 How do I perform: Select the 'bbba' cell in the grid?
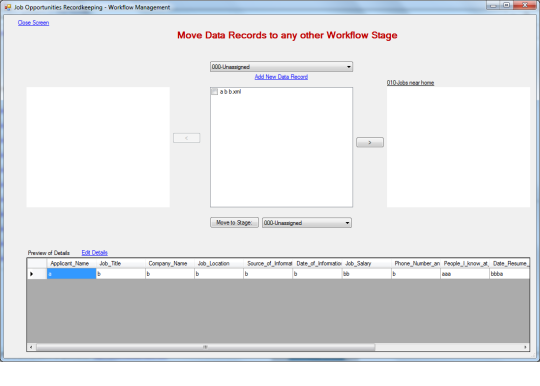coord(509,274)
